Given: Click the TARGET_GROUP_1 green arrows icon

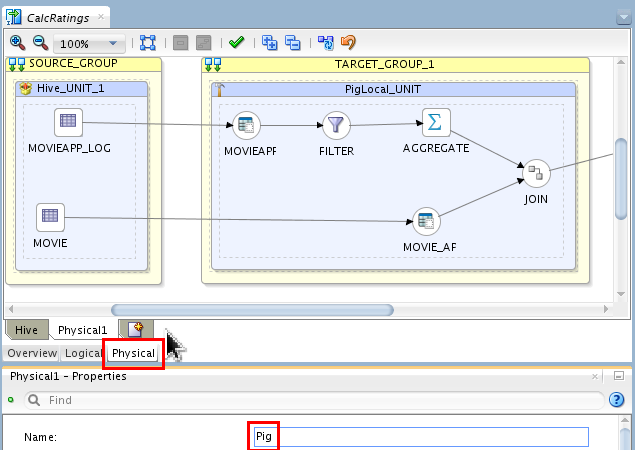Looking at the screenshot, I should (213, 65).
